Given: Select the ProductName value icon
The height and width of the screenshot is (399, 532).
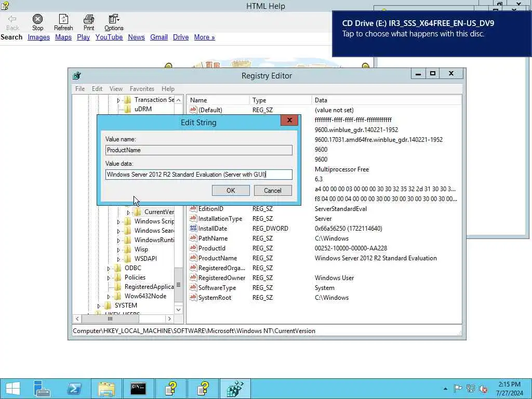Looking at the screenshot, I should pos(193,258).
